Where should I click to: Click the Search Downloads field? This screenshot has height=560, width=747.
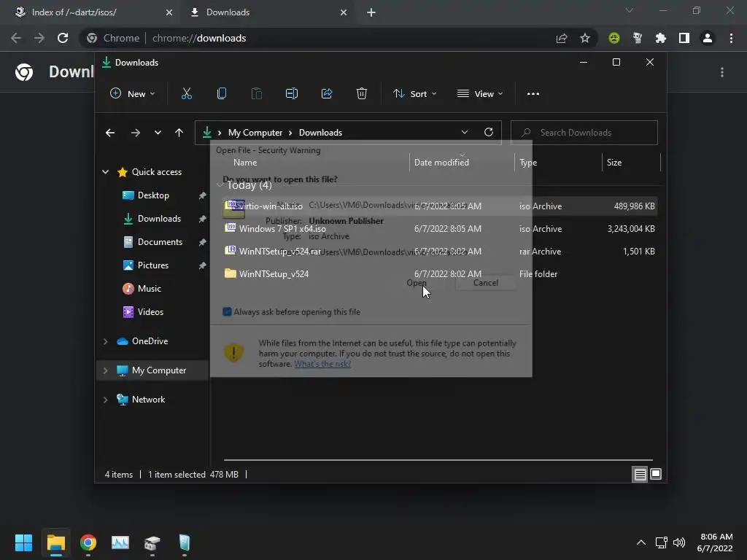584,133
